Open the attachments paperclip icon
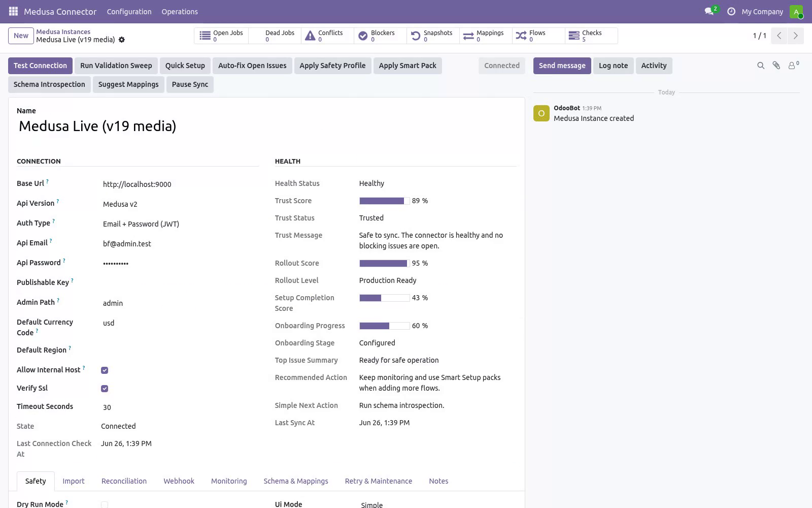This screenshot has height=508, width=812. coord(776,66)
